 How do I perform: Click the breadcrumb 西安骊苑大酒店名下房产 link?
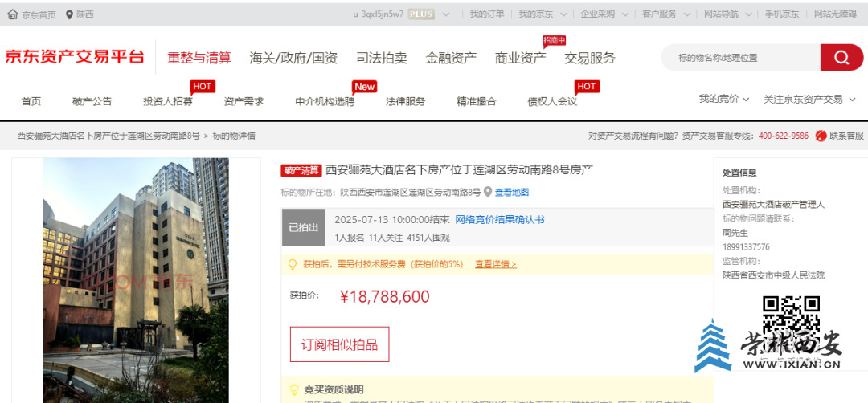pos(108,136)
